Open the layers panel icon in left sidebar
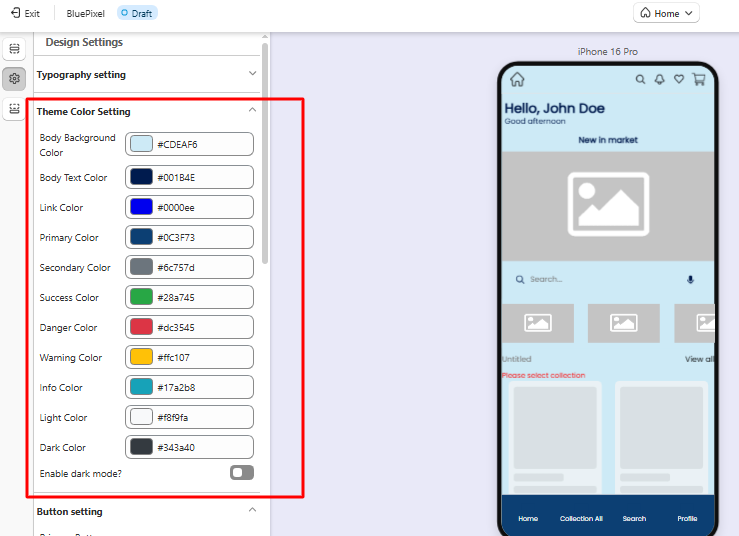 pos(14,49)
